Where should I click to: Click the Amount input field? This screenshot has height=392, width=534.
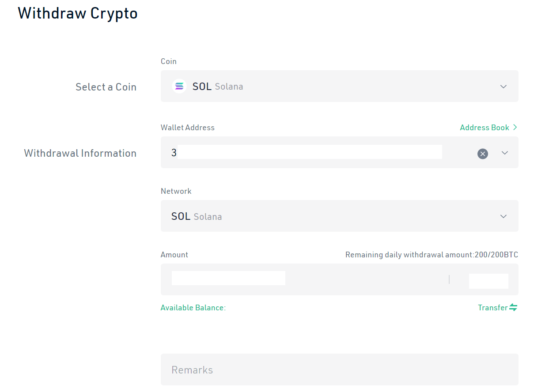(x=228, y=279)
